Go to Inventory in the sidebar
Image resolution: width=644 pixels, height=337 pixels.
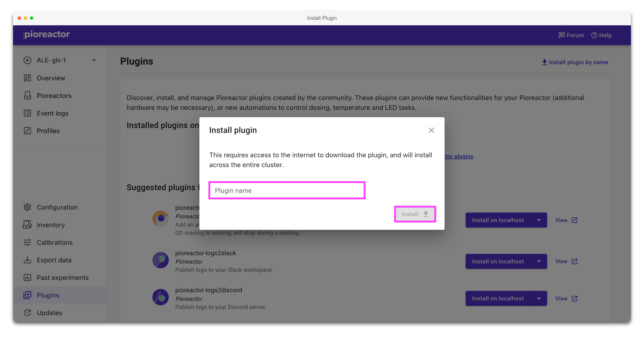pyautogui.click(x=50, y=225)
